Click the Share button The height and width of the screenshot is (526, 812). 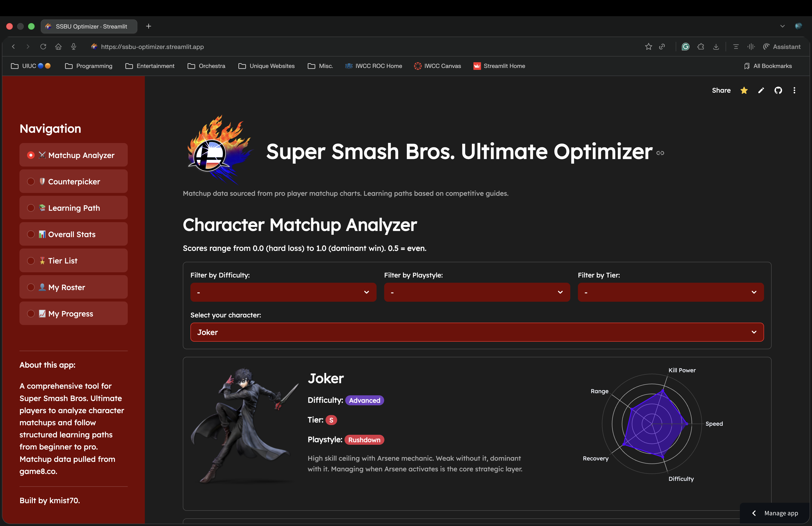[721, 91]
